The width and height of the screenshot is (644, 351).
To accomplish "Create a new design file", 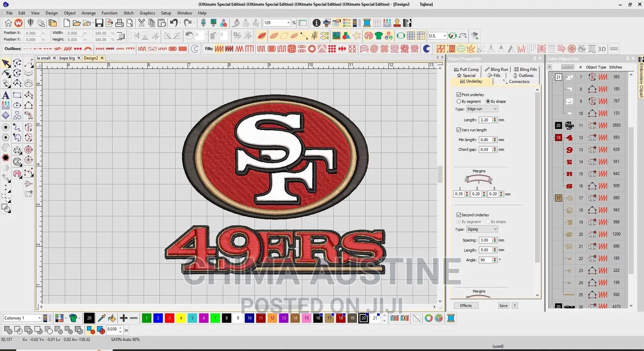I will click(66, 23).
